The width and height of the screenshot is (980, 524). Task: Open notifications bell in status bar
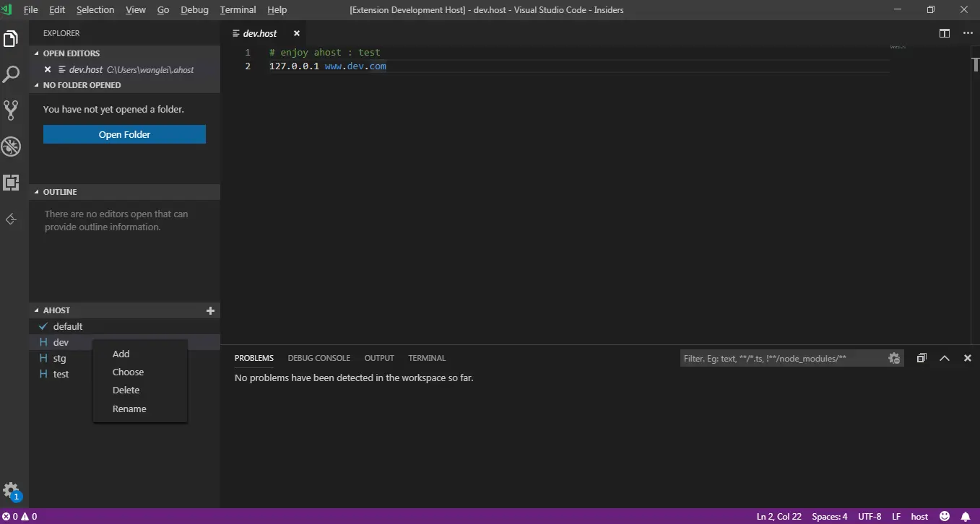(966, 517)
